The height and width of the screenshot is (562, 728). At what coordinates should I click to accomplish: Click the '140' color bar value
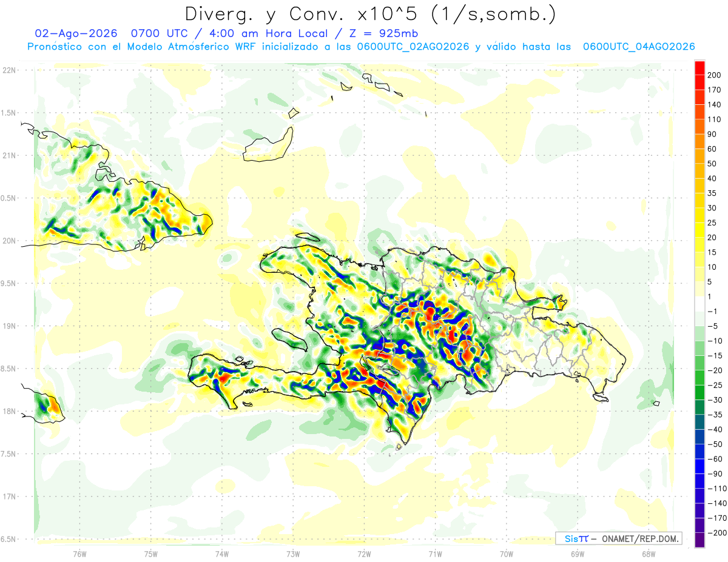pos(714,105)
